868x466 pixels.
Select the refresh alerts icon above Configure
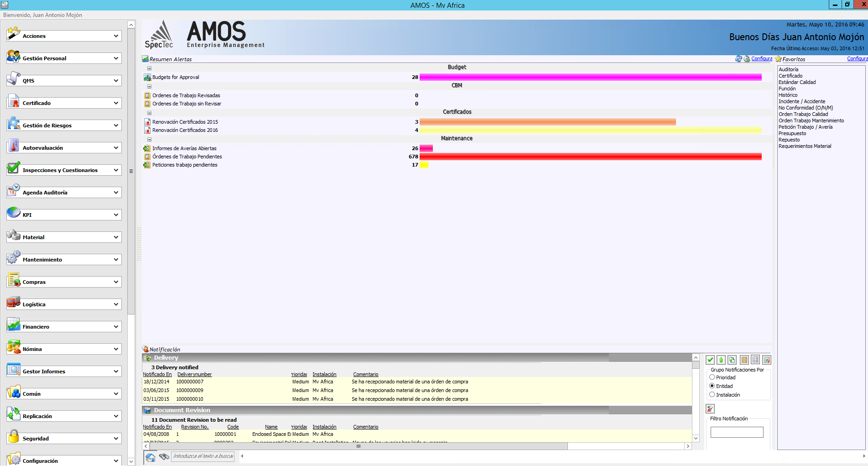[x=738, y=59]
